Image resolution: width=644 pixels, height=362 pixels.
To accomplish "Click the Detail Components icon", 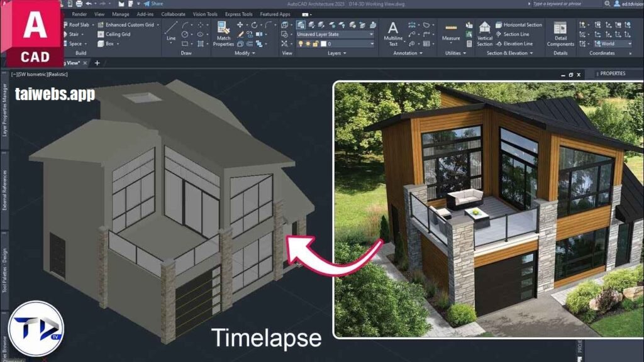I will [560, 28].
